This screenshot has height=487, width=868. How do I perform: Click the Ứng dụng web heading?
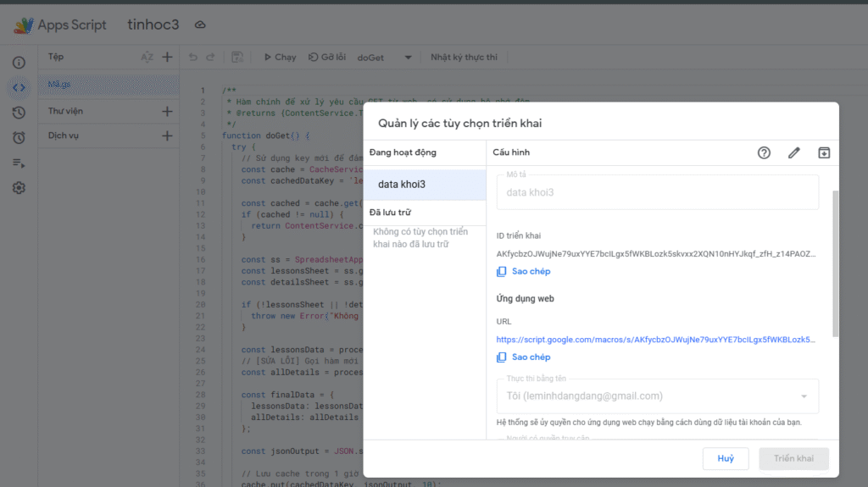click(x=525, y=299)
